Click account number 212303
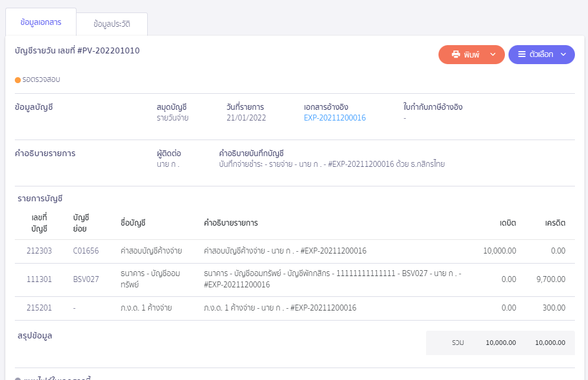 [x=39, y=251]
